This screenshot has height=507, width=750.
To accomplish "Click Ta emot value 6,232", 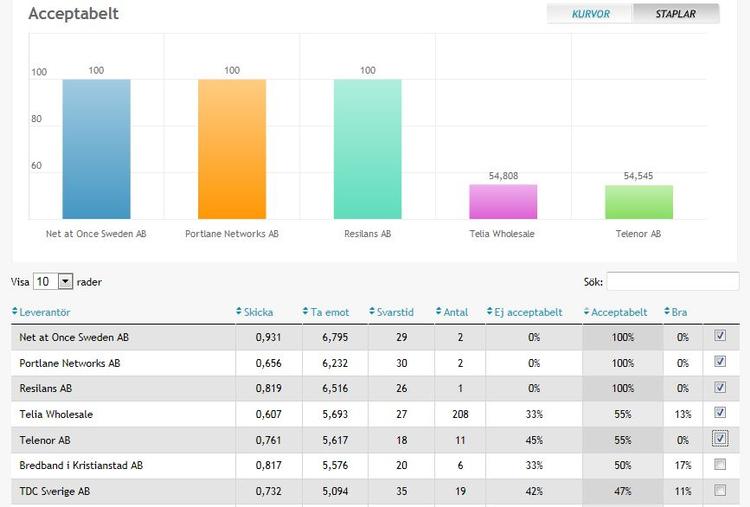I will [335, 363].
